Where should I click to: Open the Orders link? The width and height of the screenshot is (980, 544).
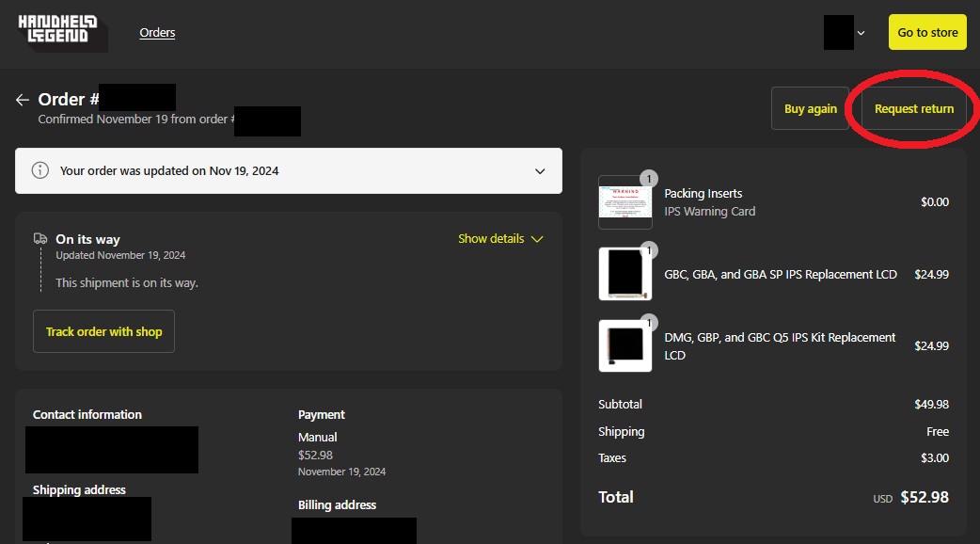pos(157,33)
